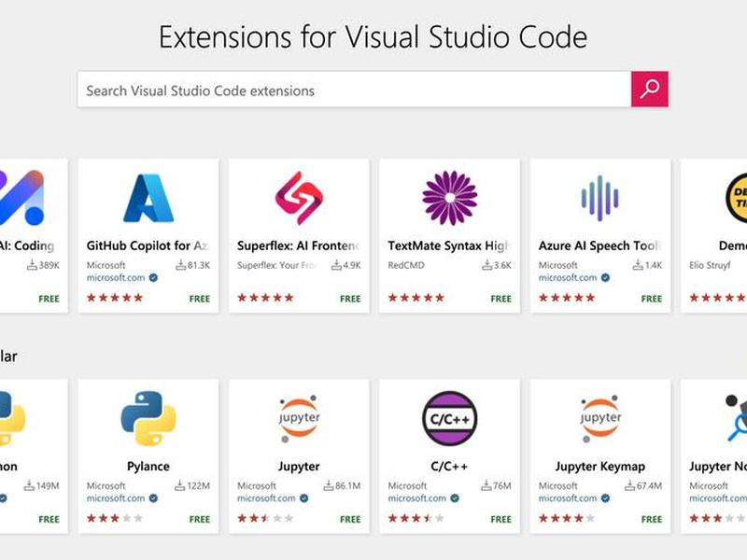
Task: Open the Pylance Python logo
Action: [x=148, y=418]
